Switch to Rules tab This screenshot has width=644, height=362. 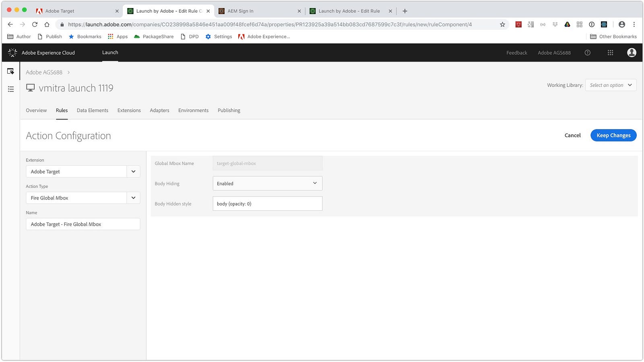coord(62,110)
